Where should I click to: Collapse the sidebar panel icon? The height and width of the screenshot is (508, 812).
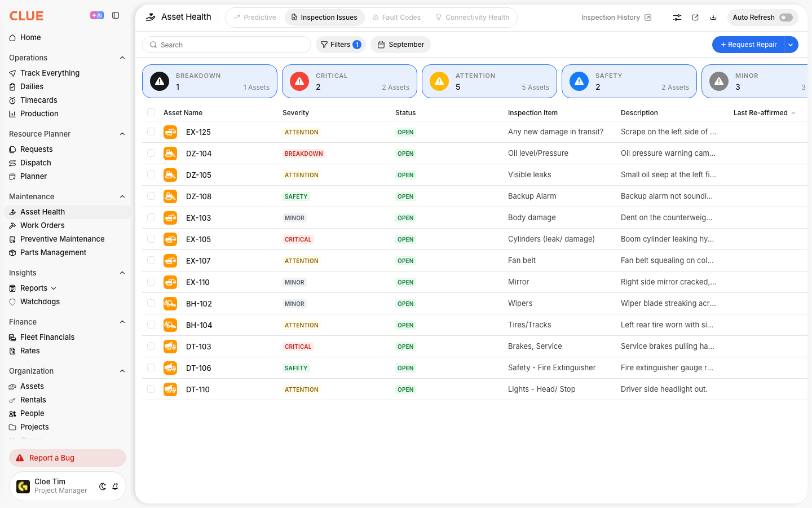(x=116, y=16)
